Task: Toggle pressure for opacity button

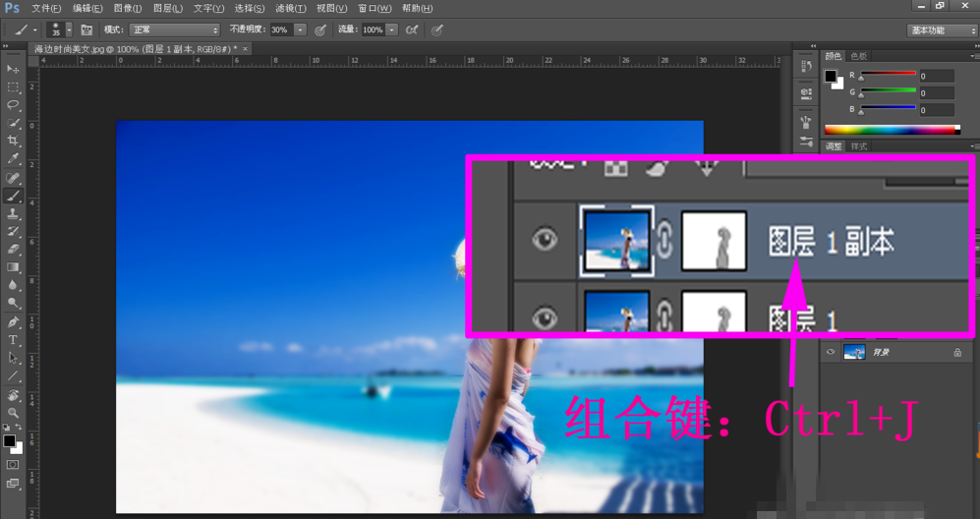Action: [320, 30]
